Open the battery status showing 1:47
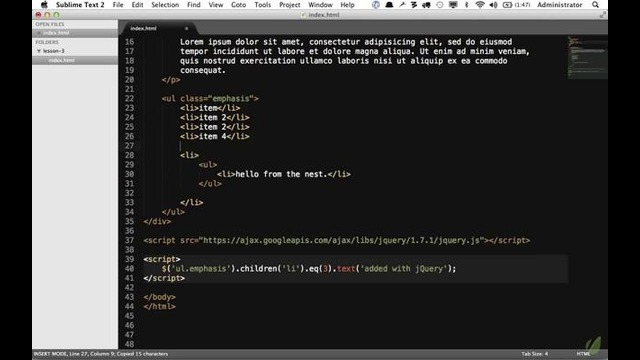640x360 pixels. (516, 5)
